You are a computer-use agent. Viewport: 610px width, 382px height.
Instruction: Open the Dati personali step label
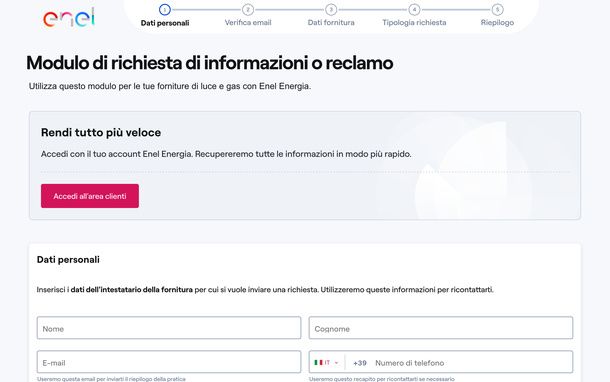click(165, 23)
